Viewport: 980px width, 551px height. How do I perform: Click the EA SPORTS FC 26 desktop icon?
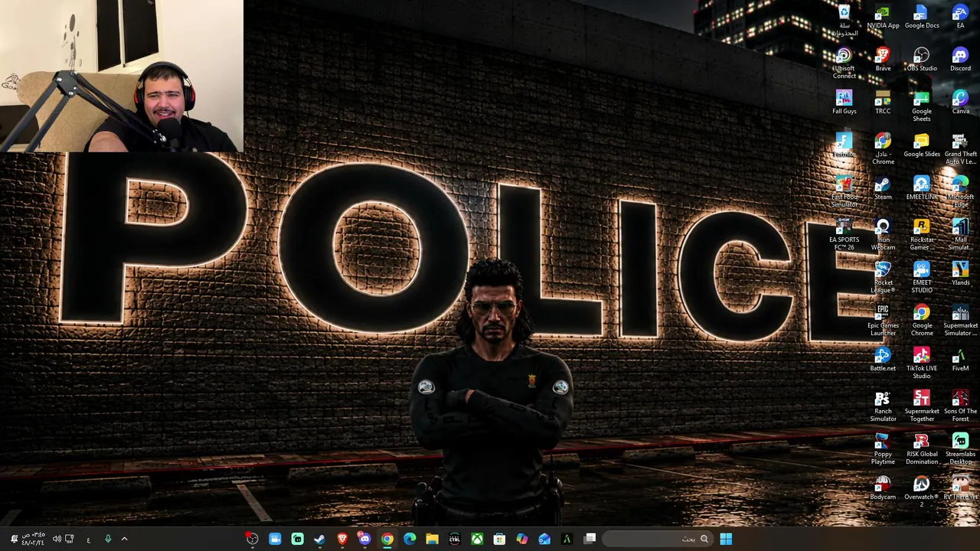[x=844, y=235]
